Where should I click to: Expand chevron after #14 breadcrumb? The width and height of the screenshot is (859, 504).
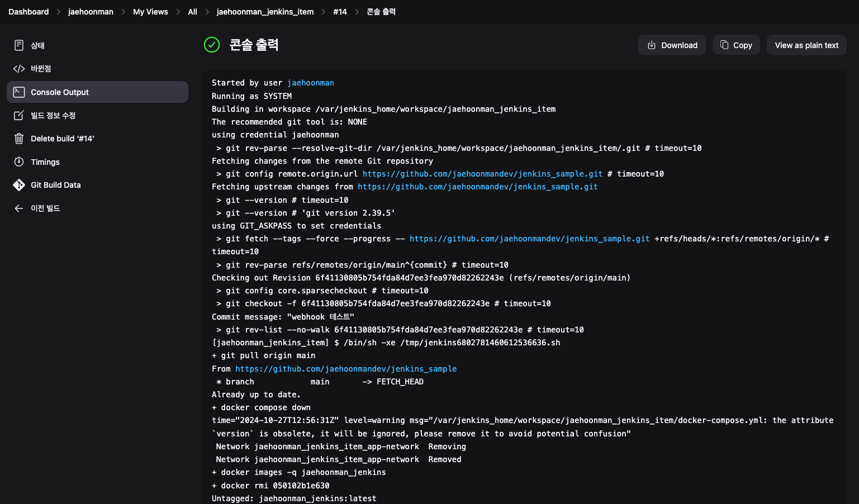357,12
